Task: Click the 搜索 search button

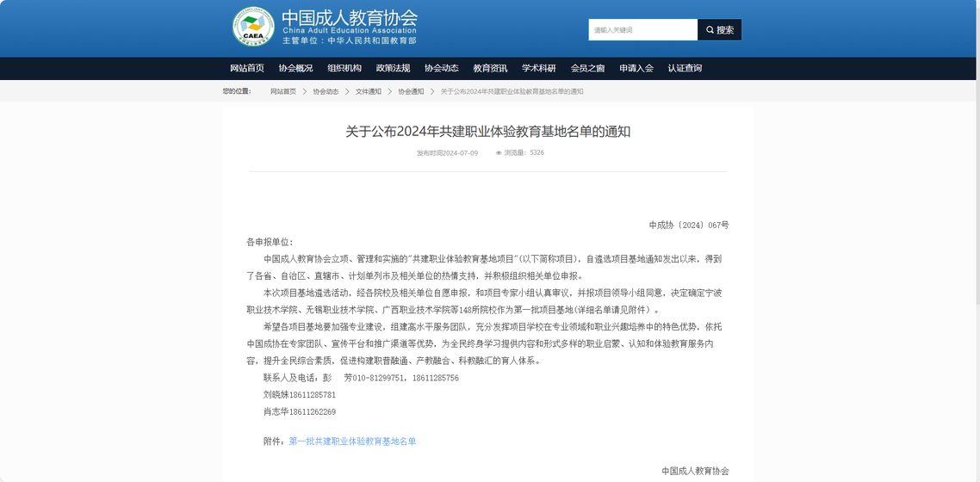Action: click(x=719, y=30)
